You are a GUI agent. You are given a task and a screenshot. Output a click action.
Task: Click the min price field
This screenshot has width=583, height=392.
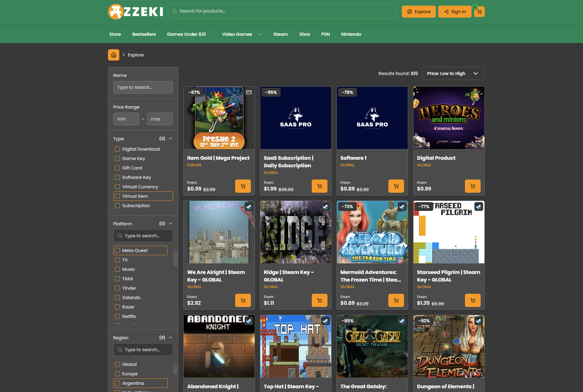tap(126, 119)
